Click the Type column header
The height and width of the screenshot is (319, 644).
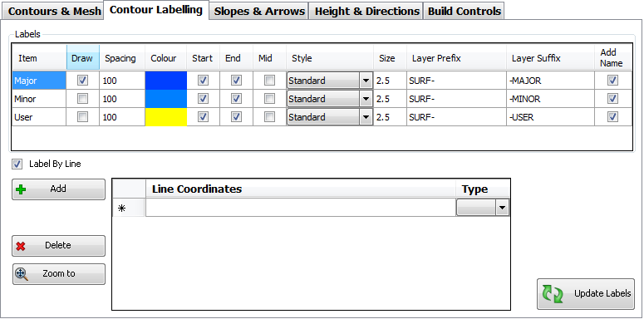click(483, 189)
